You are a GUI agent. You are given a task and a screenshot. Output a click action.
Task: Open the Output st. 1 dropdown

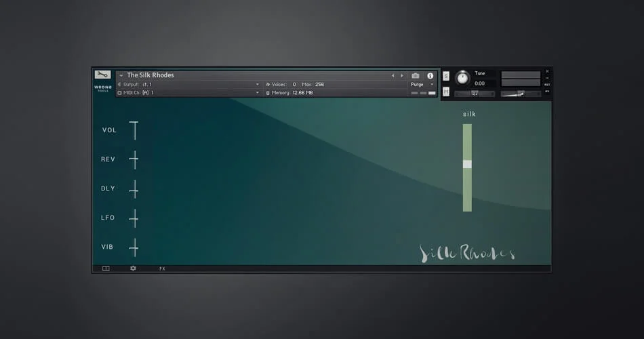[x=188, y=84]
